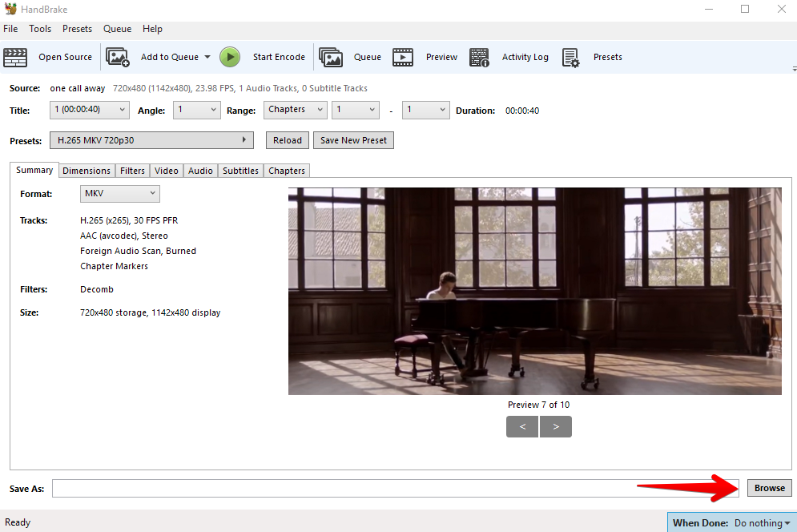Screen dimensions: 797x532
Task: Open the start chapter dropdown
Action: click(356, 110)
